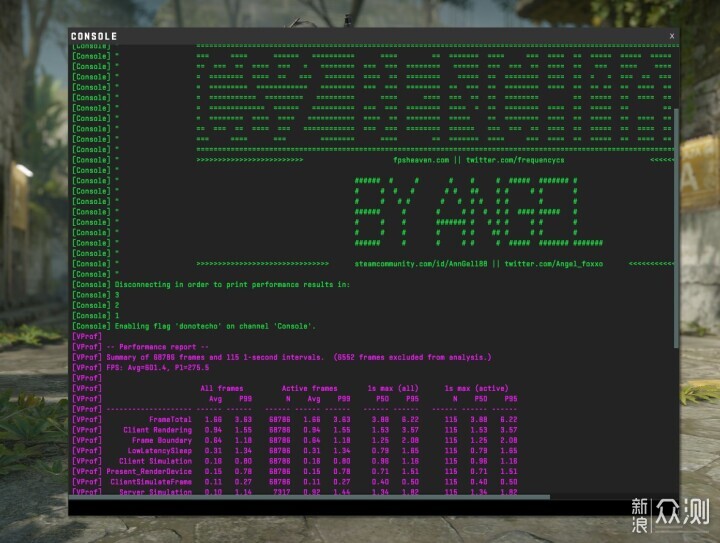Image resolution: width=720 pixels, height=543 pixels.
Task: Click the console horizontal scrollbar thumb
Action: [x=309, y=497]
